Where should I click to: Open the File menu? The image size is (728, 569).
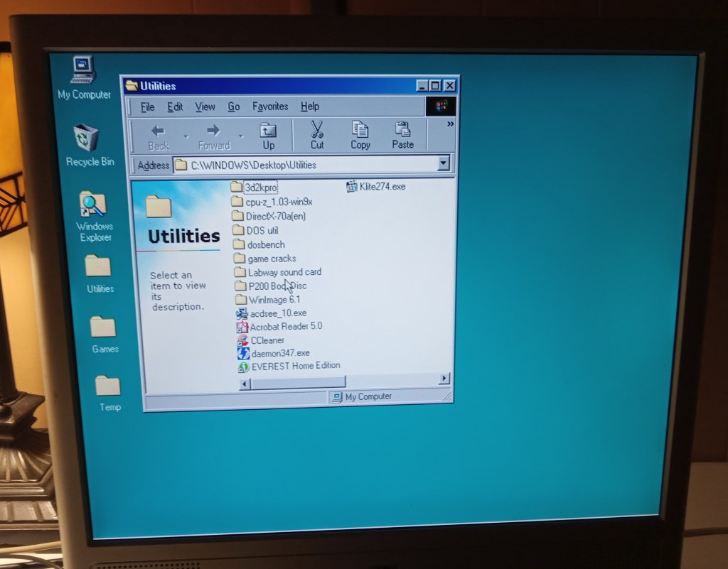pos(147,107)
